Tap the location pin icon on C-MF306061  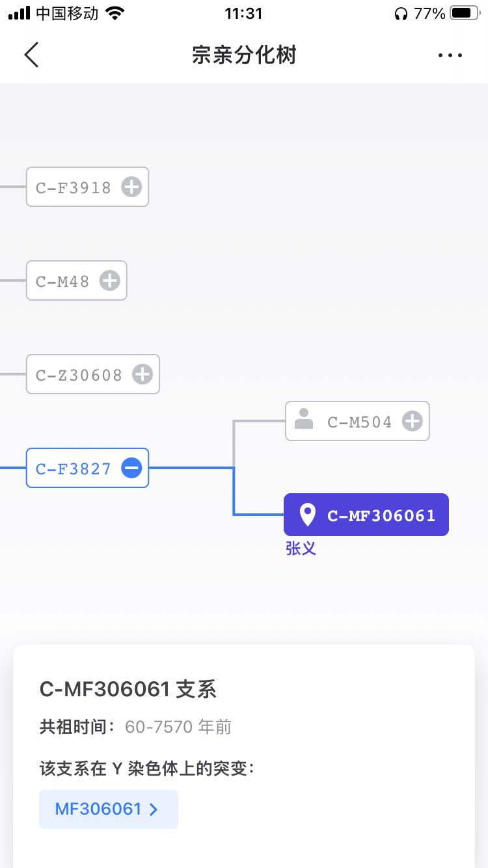tap(307, 515)
